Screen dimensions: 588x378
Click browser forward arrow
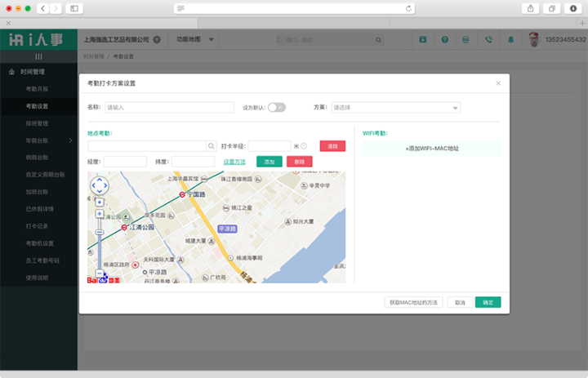(56, 8)
